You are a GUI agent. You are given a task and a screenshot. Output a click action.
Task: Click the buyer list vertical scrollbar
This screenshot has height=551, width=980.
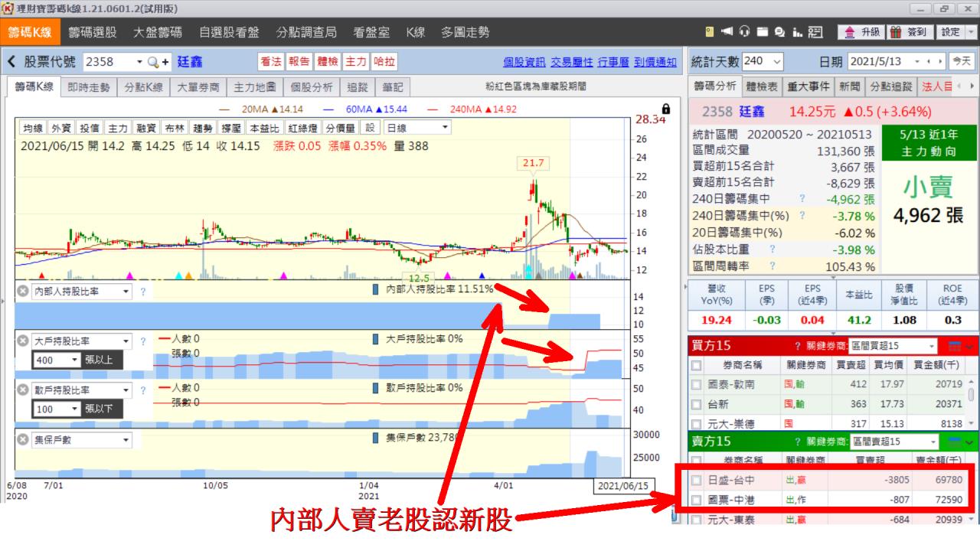(972, 394)
